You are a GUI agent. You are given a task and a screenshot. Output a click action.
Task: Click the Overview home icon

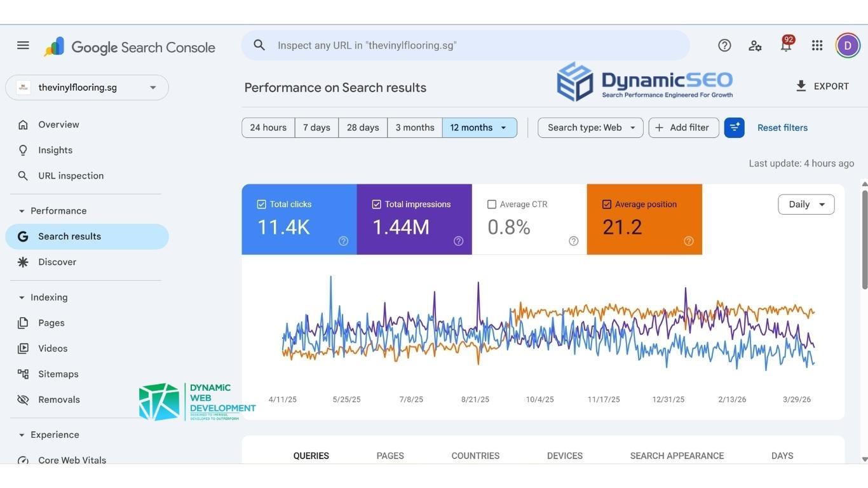23,125
